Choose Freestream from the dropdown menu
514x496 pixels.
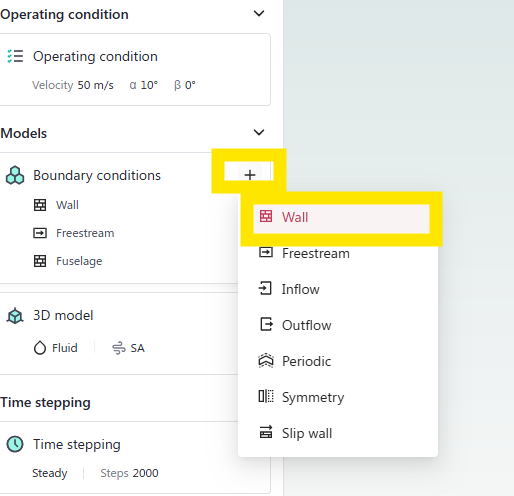[x=338, y=253]
